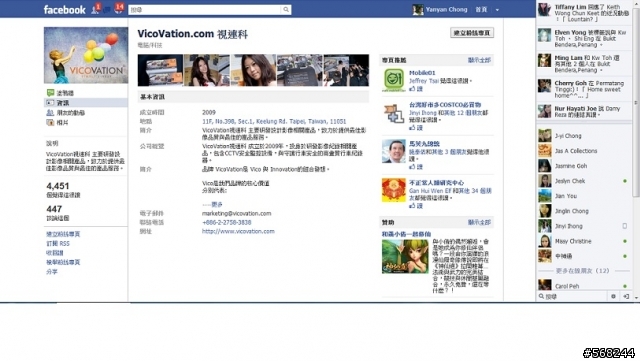Click marketing@vicovation.com email text
640x361 pixels.
[x=236, y=213]
